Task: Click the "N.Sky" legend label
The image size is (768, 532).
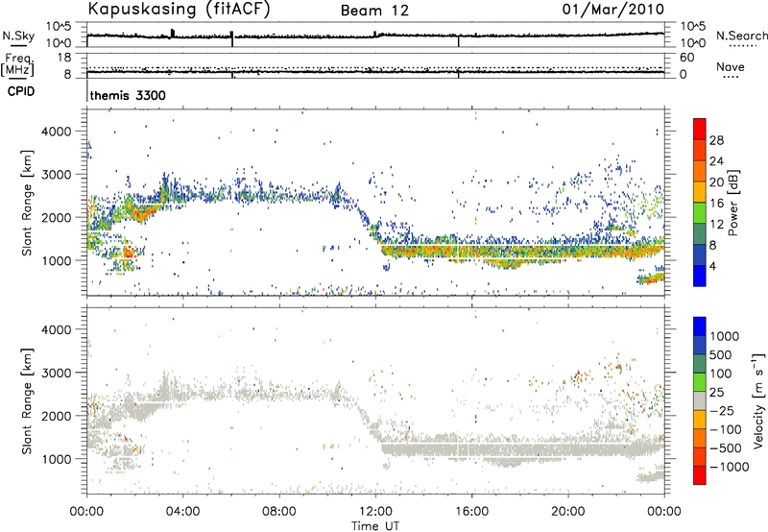Action: [18, 36]
